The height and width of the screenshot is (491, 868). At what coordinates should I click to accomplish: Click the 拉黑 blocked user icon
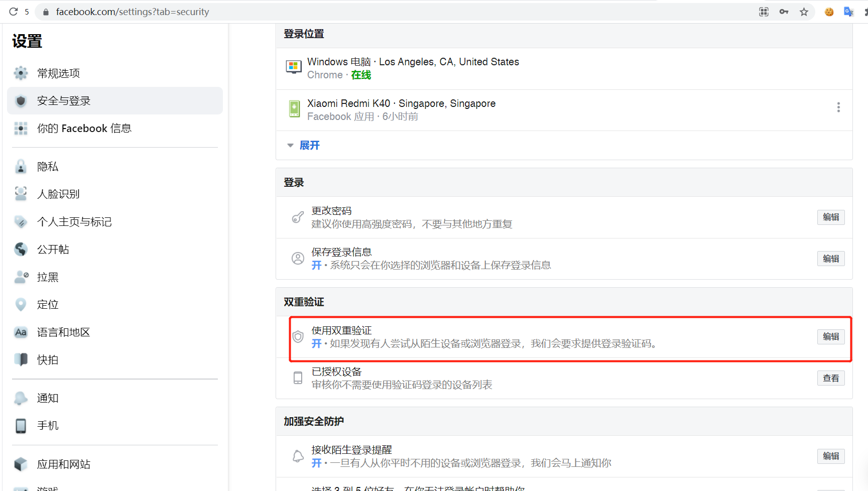click(x=21, y=277)
